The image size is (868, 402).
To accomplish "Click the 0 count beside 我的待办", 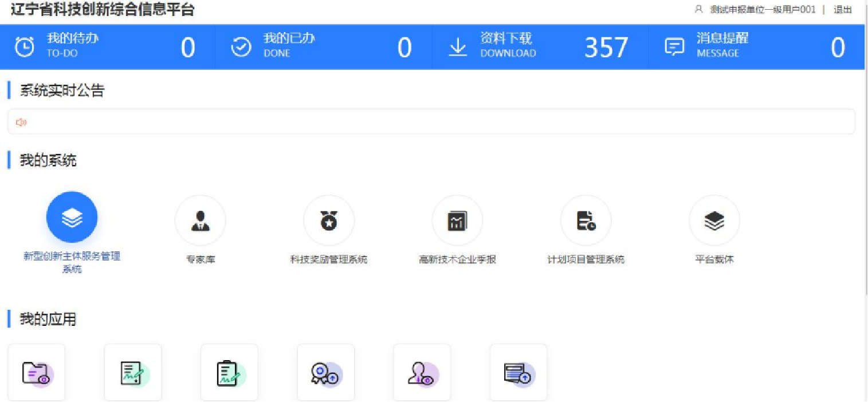I will point(188,48).
